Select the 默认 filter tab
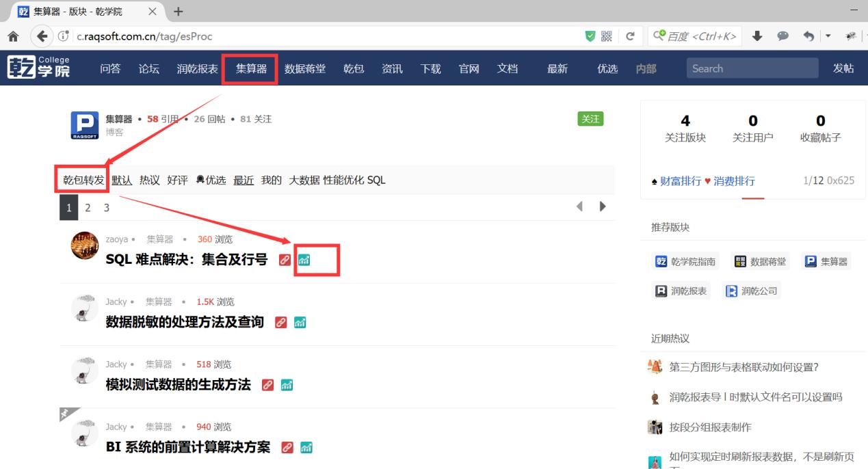Viewport: 868px width, 469px height. pos(122,180)
